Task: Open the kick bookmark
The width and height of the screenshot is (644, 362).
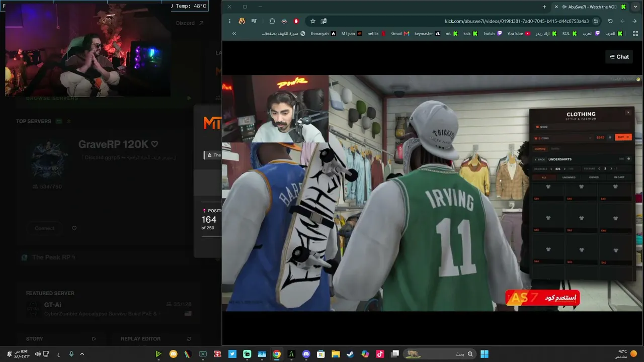Action: pos(470,34)
